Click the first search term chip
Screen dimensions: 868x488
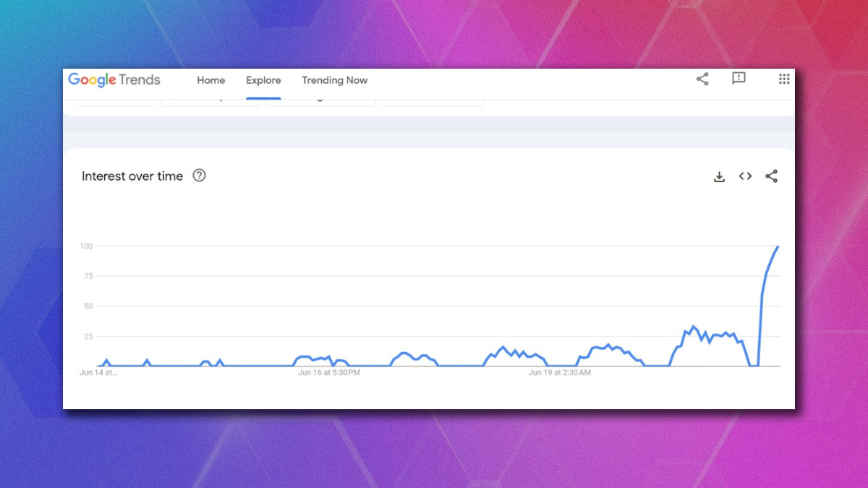(x=116, y=99)
